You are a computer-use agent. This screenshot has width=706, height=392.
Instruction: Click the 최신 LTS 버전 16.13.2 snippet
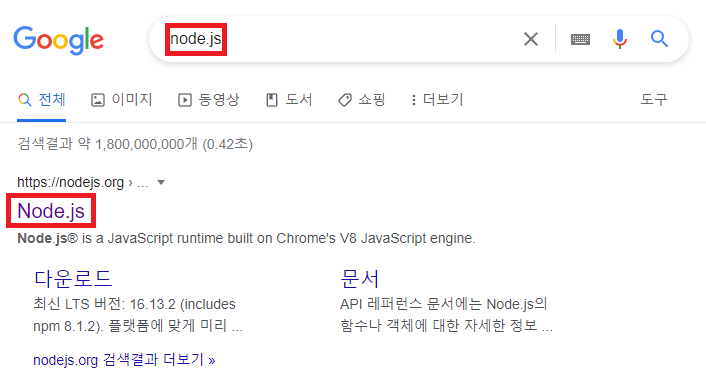[138, 315]
